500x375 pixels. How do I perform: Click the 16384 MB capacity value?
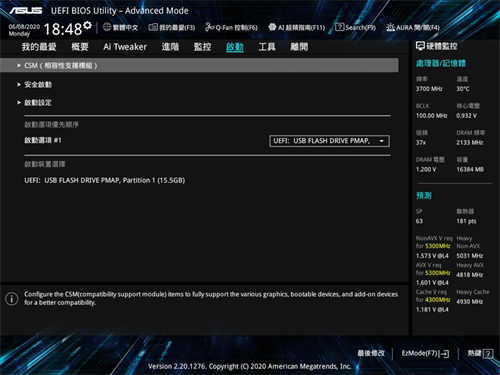(x=470, y=169)
